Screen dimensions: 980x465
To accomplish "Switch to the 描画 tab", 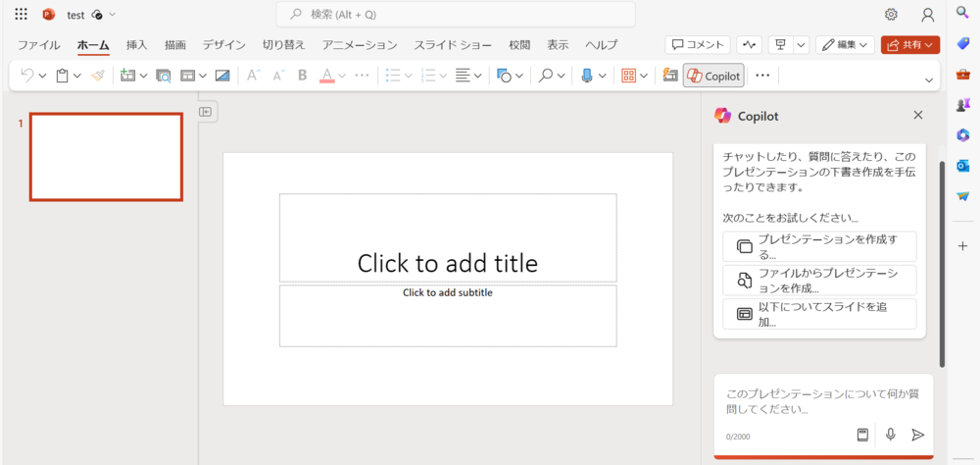I will tap(175, 45).
